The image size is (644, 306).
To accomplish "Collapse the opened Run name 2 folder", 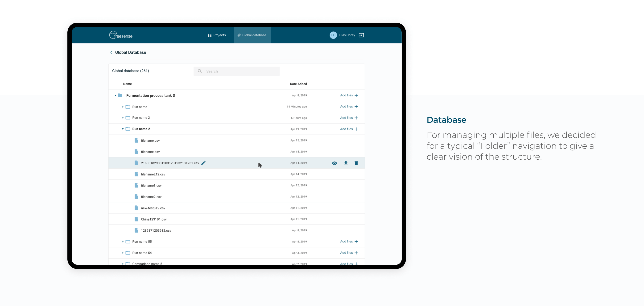I will (123, 129).
